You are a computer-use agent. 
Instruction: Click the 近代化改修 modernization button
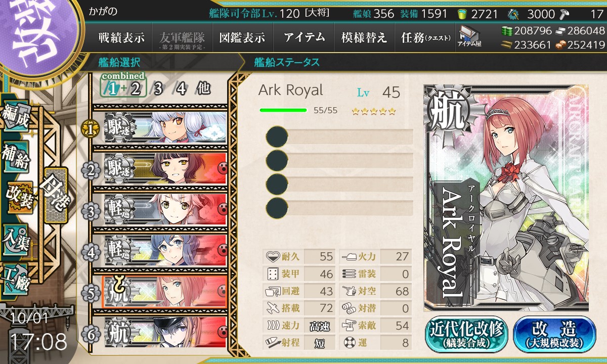pos(466,335)
